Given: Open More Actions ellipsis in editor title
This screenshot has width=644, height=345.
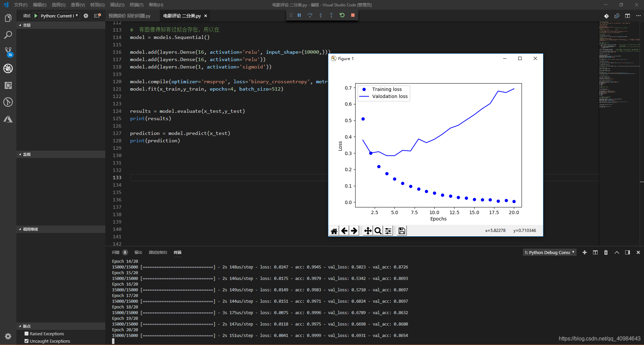Looking at the screenshot, I should pos(638,16).
